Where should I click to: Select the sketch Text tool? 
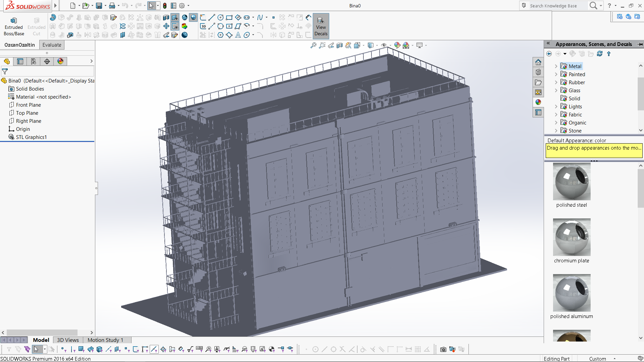238,35
